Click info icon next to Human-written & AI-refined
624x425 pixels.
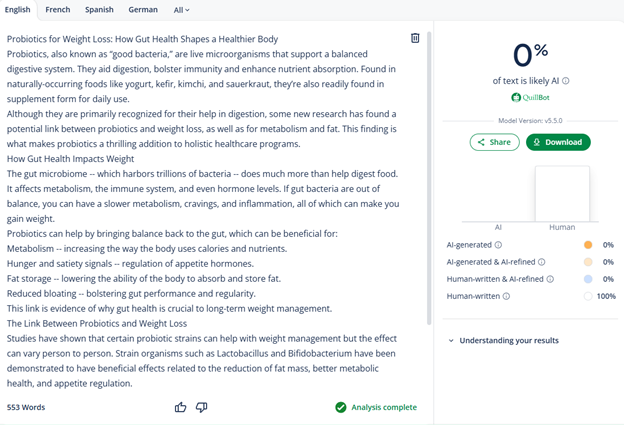pos(550,279)
